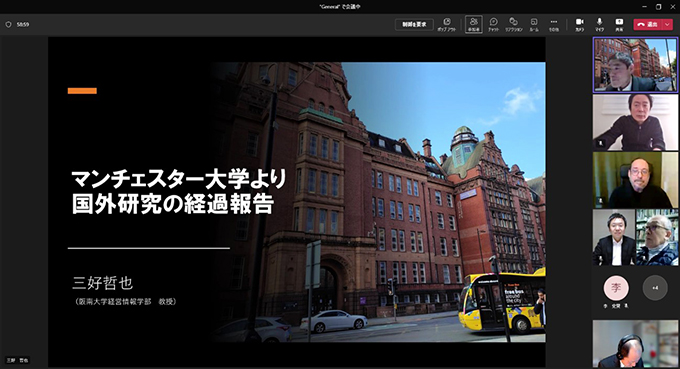Toggle the microphone (マイク) mute
This screenshot has height=369, width=680.
pyautogui.click(x=599, y=24)
